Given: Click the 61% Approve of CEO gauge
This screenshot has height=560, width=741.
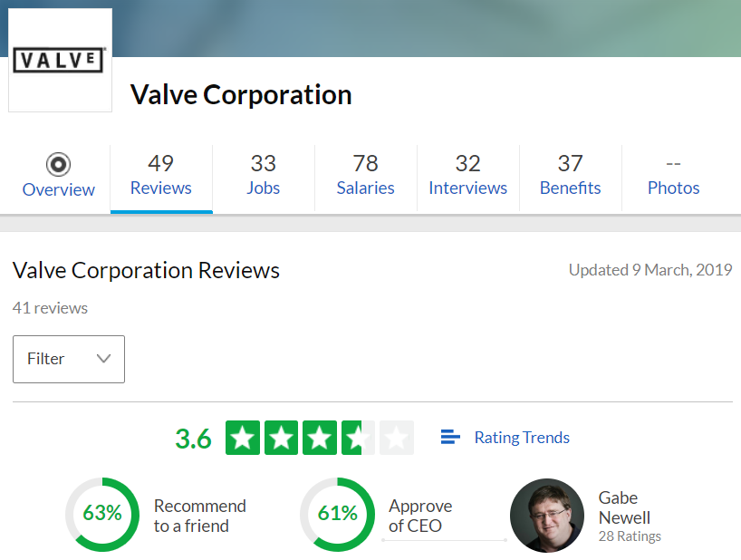Looking at the screenshot, I should 337,514.
